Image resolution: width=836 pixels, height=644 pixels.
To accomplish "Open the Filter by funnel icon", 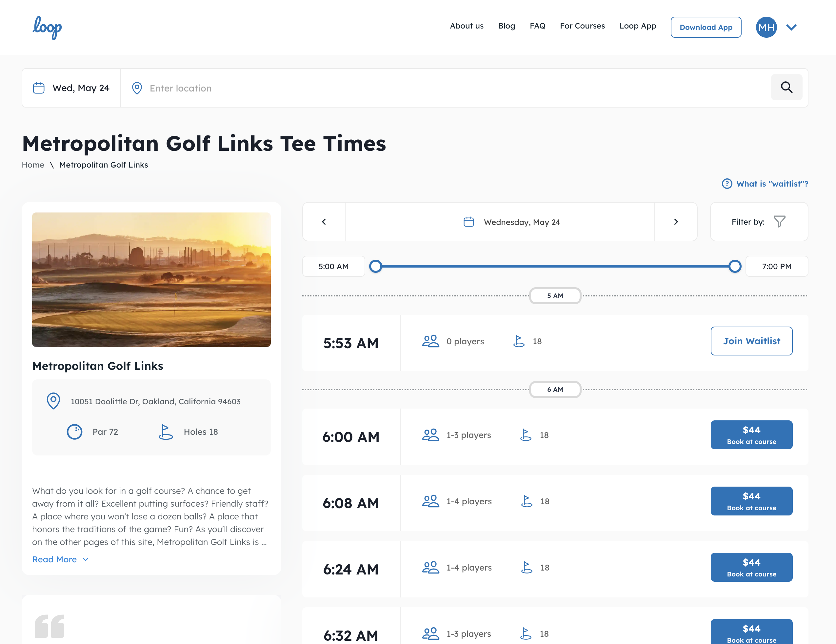I will pyautogui.click(x=780, y=221).
